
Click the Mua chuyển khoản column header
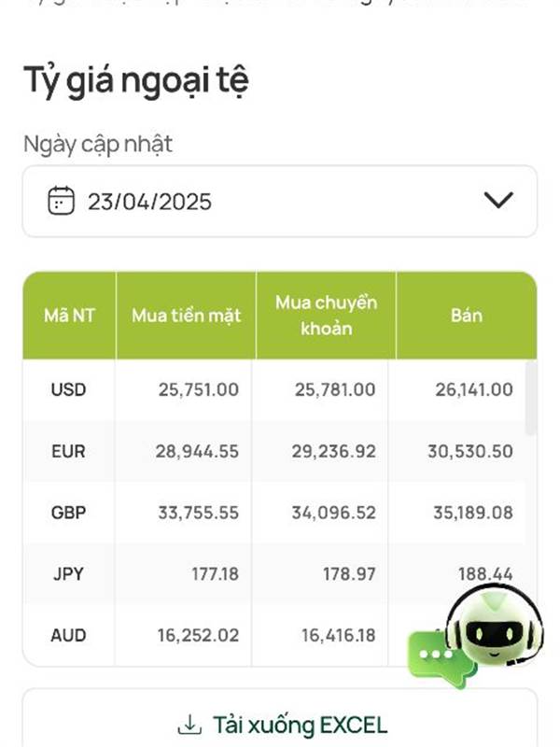pos(326,316)
